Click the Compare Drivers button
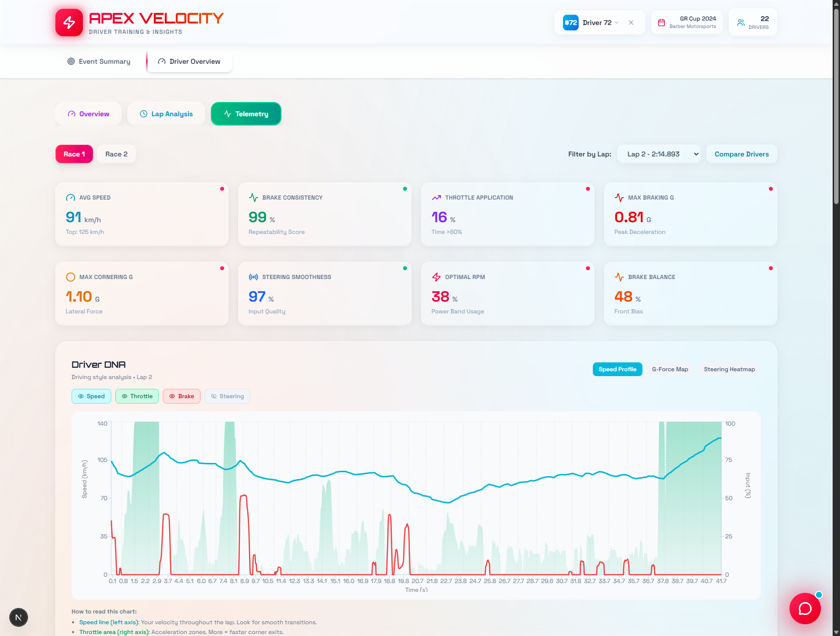The height and width of the screenshot is (636, 840). [x=741, y=154]
